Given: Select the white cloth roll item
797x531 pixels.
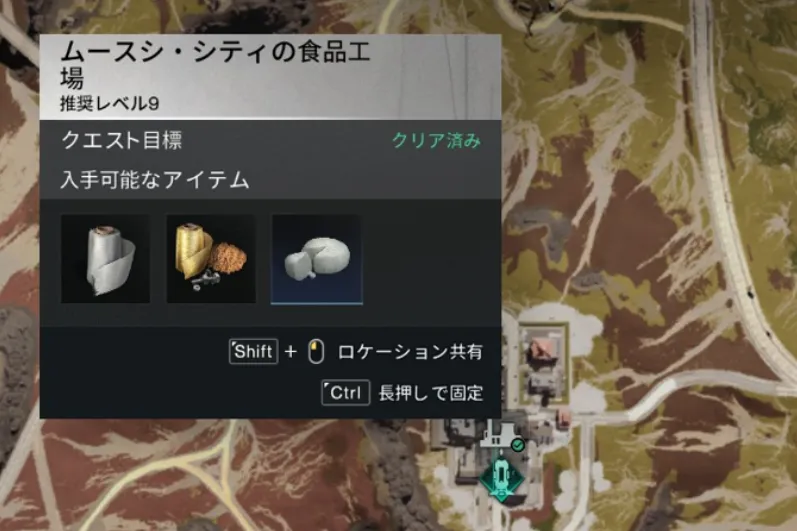Looking at the screenshot, I should click(106, 259).
